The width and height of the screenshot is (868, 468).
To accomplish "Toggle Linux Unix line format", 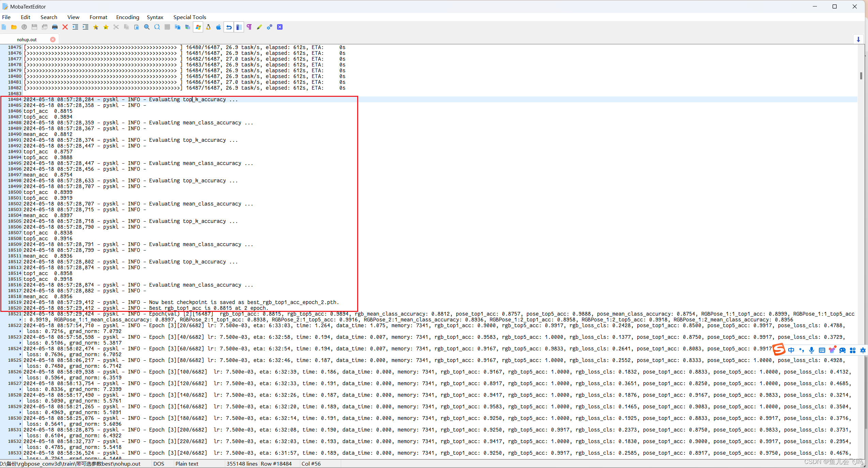I will tap(208, 27).
